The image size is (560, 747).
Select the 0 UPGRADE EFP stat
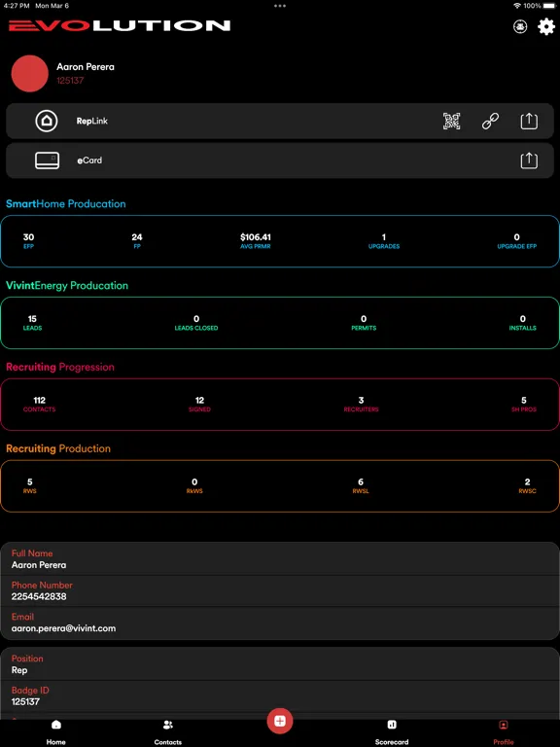[x=516, y=241]
